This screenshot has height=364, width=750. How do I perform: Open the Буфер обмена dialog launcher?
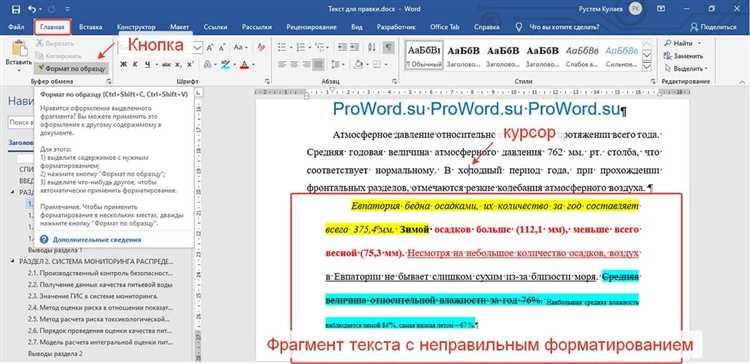coord(108,82)
